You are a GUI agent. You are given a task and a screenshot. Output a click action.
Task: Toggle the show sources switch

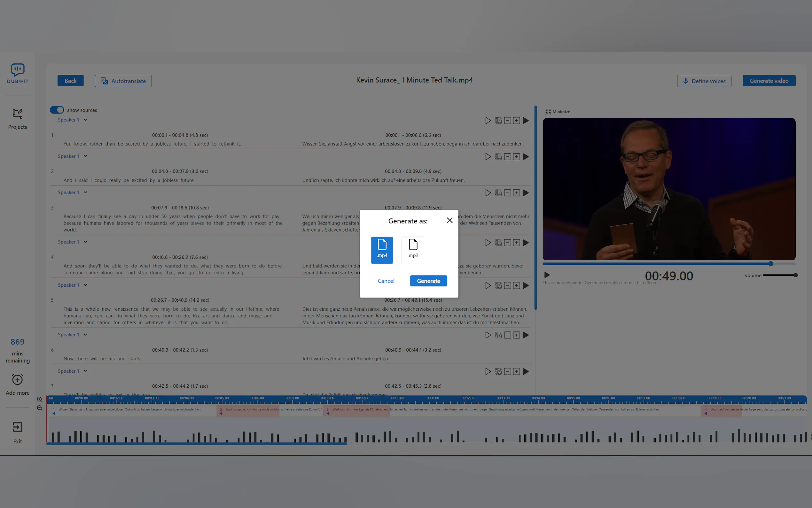click(57, 110)
